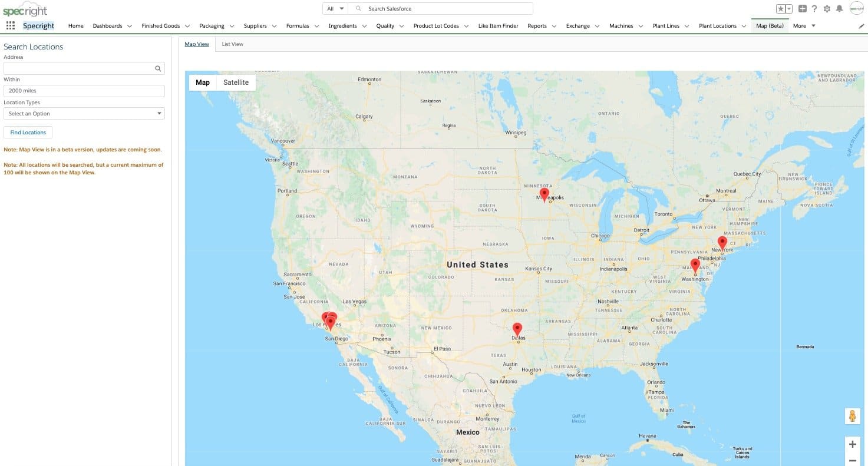Screen dimensions: 868x466
Task: Open the Setup gear icon
Action: pos(827,9)
